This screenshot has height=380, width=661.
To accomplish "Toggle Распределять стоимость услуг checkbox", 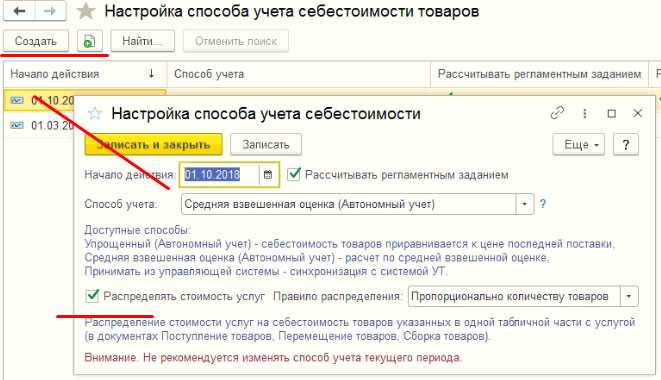I will 92,296.
